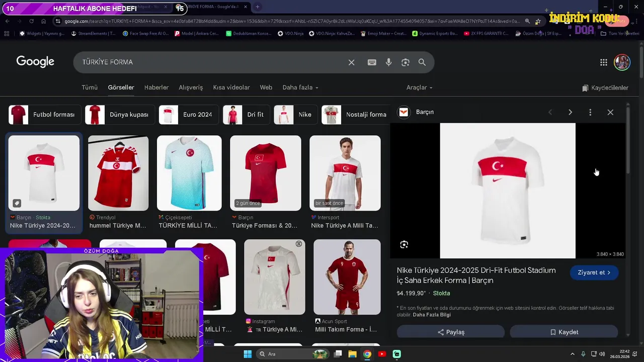The width and height of the screenshot is (644, 362).
Task: Open the teal app icon on taskbar
Action: point(397,354)
